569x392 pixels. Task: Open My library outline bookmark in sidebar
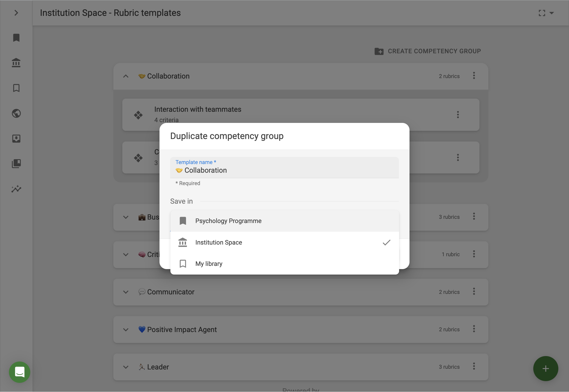pyautogui.click(x=16, y=88)
